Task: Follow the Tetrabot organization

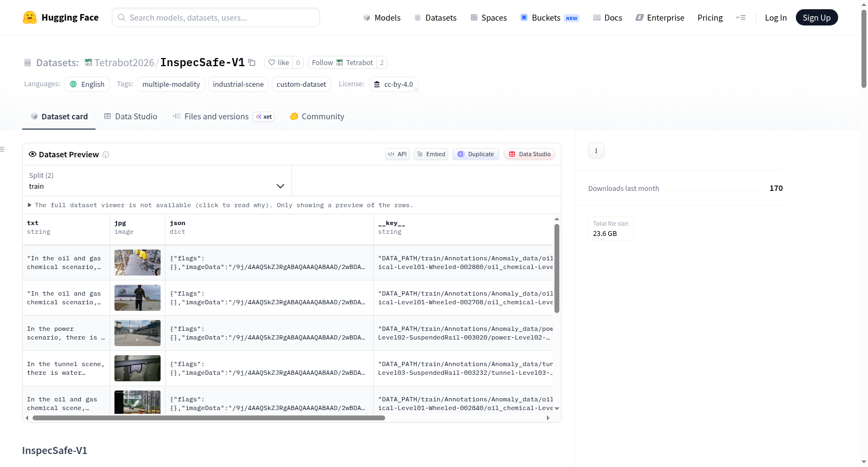Action: (342, 62)
